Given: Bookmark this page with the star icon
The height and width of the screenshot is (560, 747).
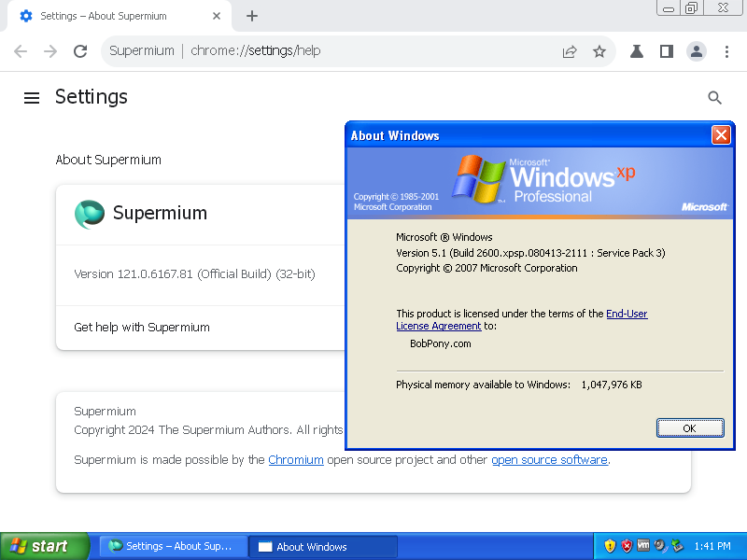Looking at the screenshot, I should pyautogui.click(x=599, y=51).
